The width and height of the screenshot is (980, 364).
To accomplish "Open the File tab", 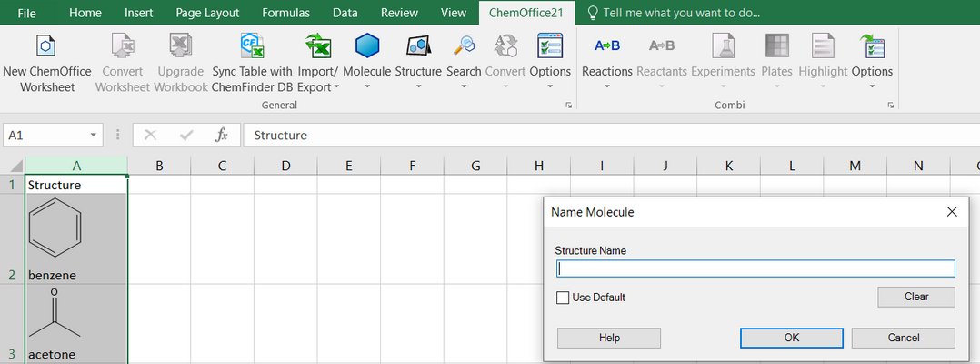I will tap(27, 13).
